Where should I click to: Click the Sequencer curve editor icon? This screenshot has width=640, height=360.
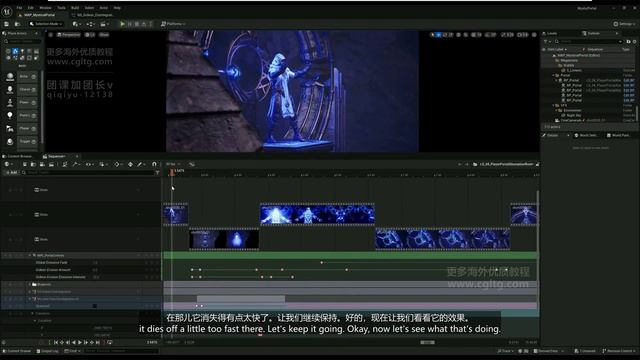click(192, 164)
